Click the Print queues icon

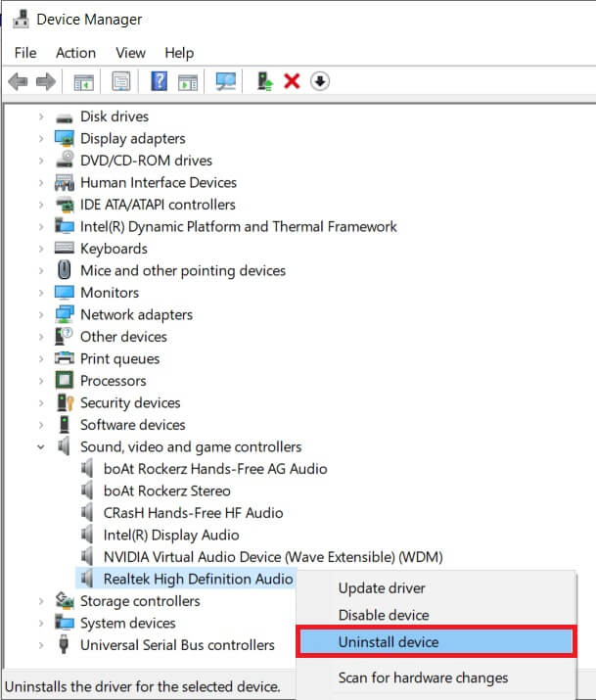tap(65, 358)
